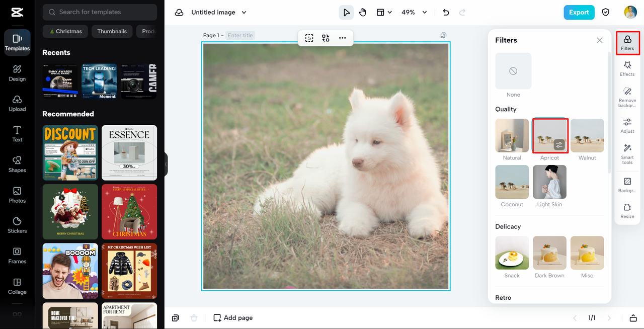644x329 pixels.
Task: Open the Background tool
Action: tap(627, 185)
